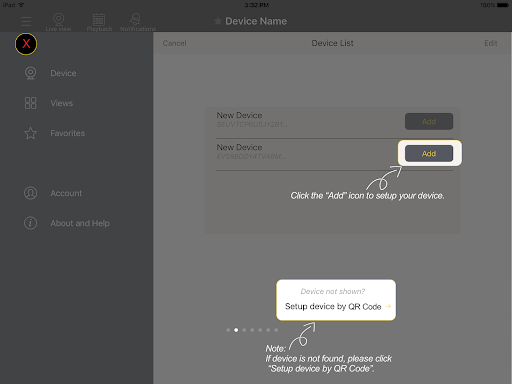Open the Live view tab

point(58,22)
